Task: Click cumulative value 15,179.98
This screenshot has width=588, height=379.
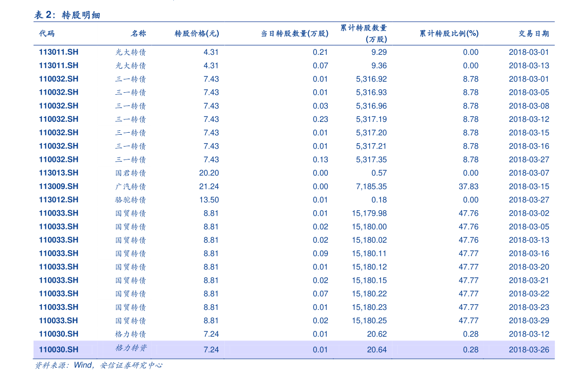Action: click(x=369, y=213)
